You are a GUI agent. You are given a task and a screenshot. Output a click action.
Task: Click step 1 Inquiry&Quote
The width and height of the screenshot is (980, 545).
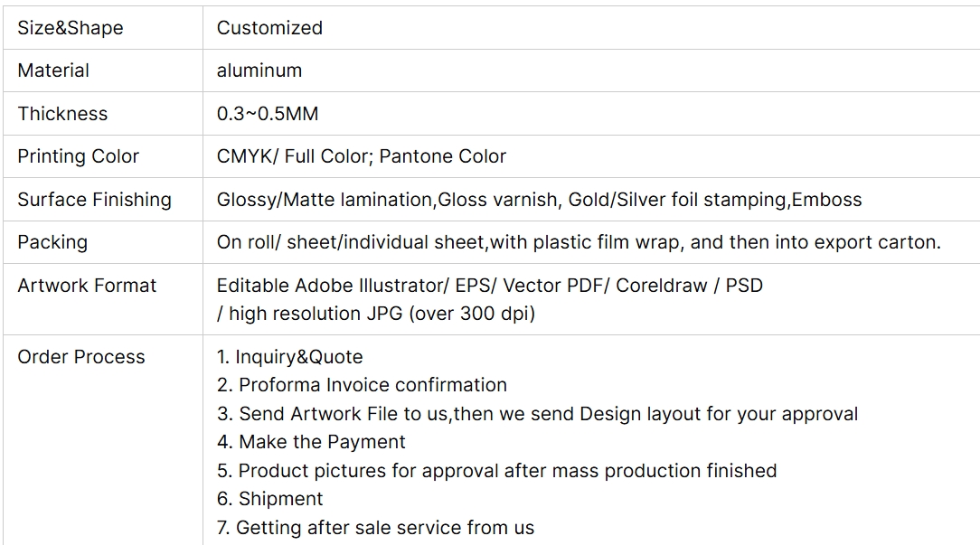point(289,357)
